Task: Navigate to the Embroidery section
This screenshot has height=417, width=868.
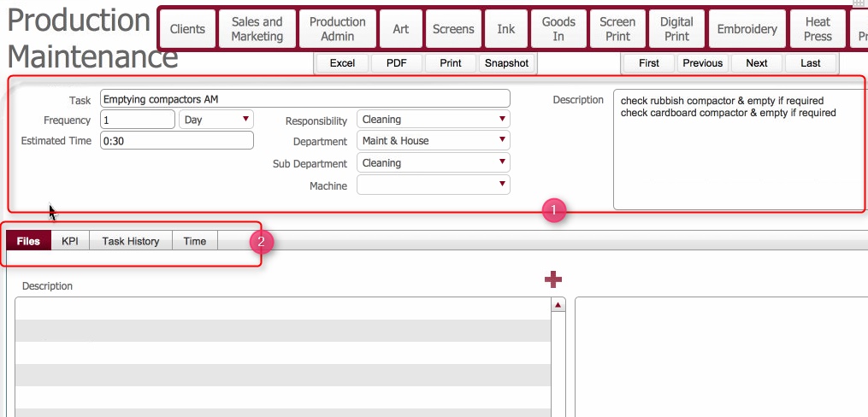Action: pyautogui.click(x=747, y=29)
